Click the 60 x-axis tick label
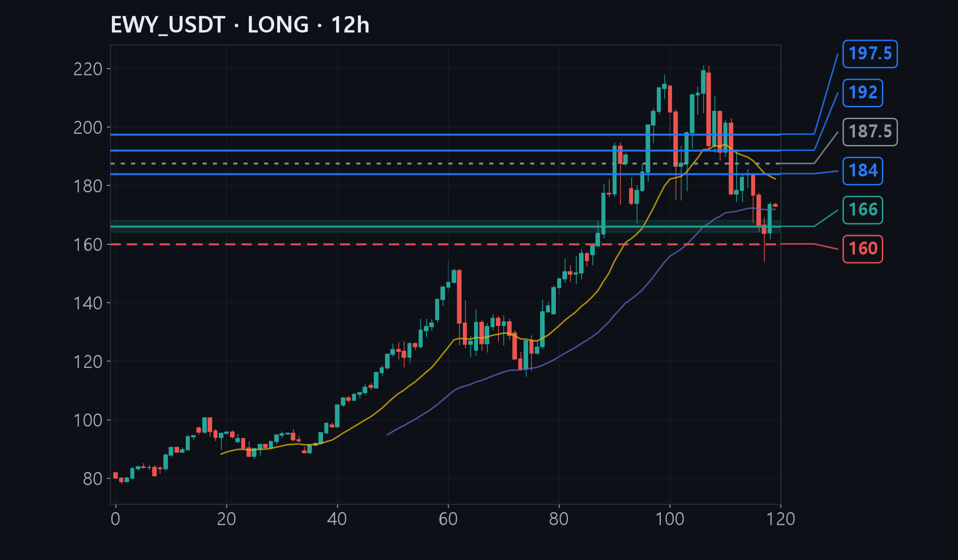This screenshot has width=958, height=560. point(448,519)
